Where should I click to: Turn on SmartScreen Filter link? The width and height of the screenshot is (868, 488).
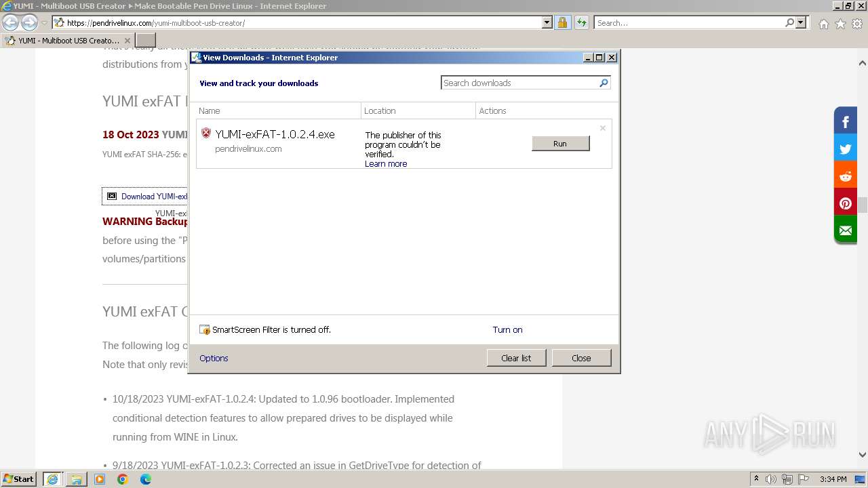(x=507, y=330)
